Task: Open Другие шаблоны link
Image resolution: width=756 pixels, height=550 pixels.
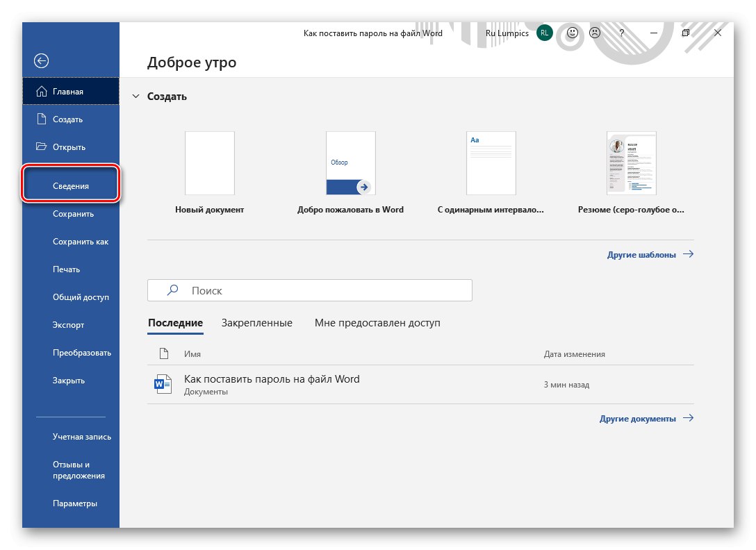Action: coord(642,254)
